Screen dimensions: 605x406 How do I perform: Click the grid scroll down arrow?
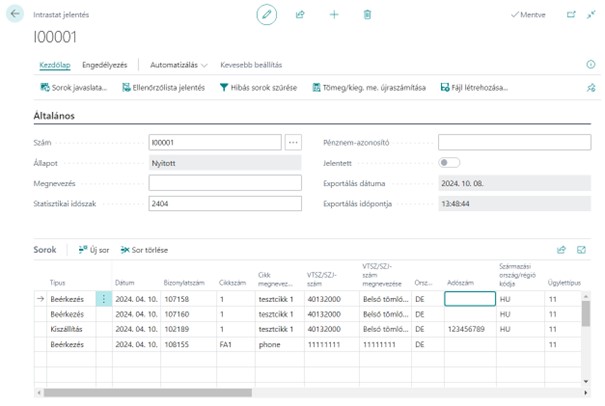586,381
